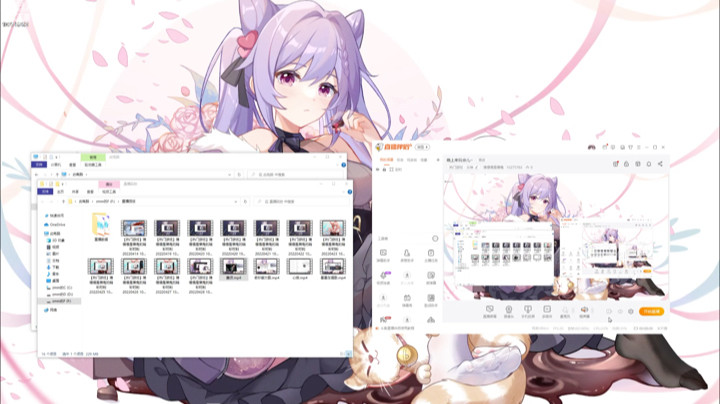Select the video dated 20220423

coord(332,238)
